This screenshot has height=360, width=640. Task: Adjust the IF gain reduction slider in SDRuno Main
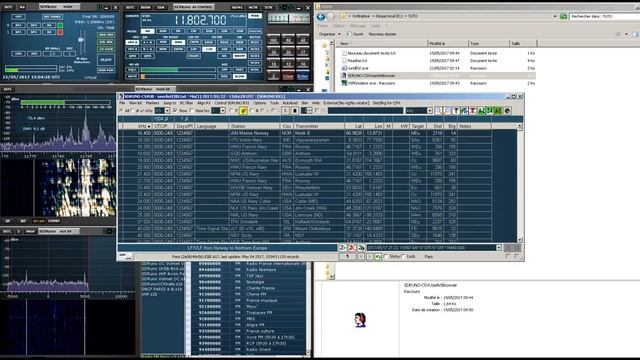pyautogui.click(x=81, y=41)
